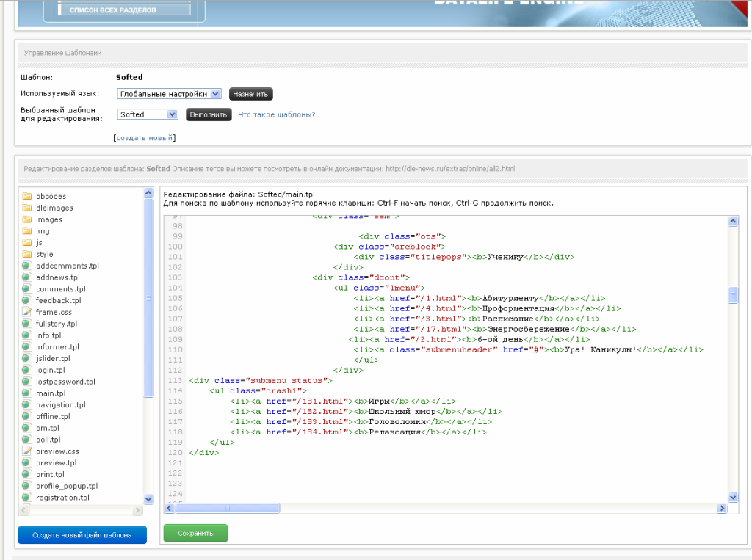The width and height of the screenshot is (752, 560).
Task: Open the language dropdown showing Глобальные настройки
Action: (169, 94)
